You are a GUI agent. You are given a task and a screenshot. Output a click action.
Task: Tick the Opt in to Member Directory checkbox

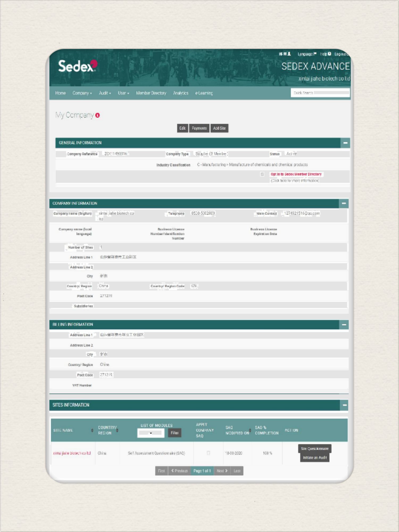click(262, 174)
